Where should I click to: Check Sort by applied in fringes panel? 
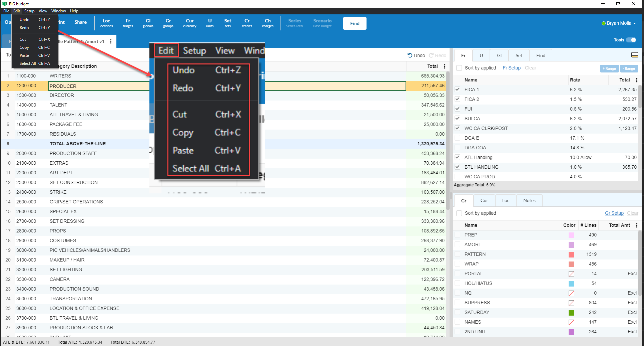tap(459, 68)
